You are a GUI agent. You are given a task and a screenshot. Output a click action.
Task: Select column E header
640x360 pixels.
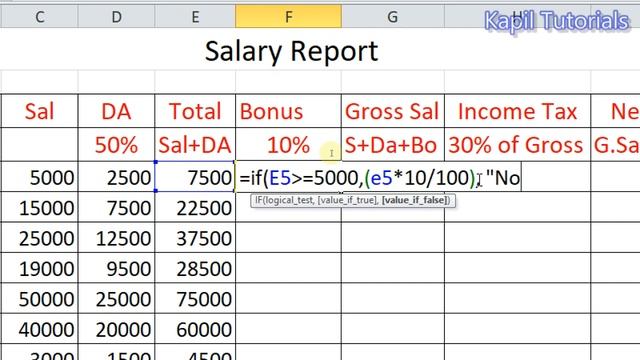(195, 17)
